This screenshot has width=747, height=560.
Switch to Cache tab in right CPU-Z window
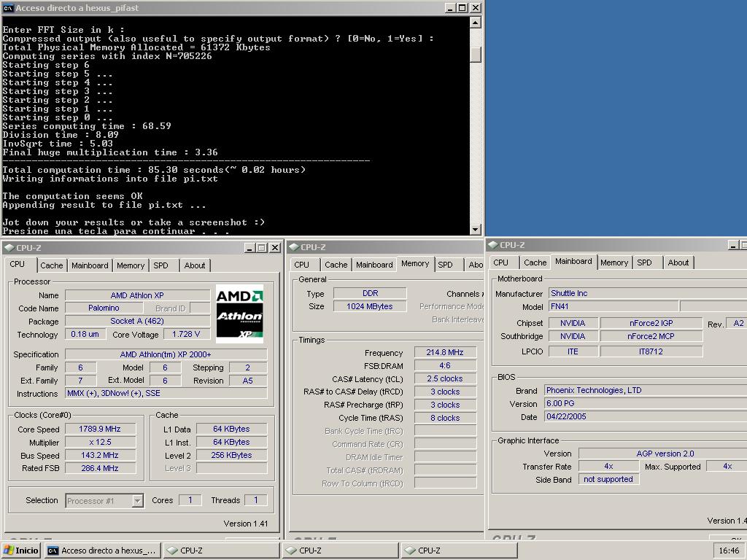[535, 262]
